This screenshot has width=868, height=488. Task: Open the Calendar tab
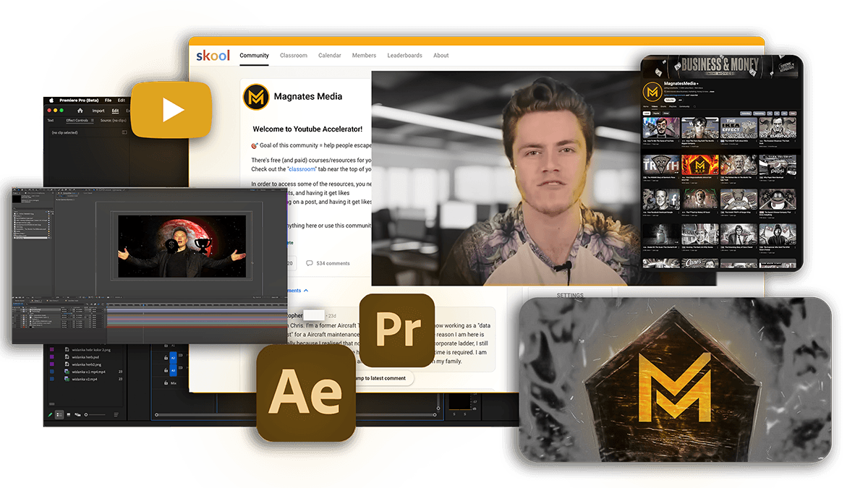[x=329, y=56]
